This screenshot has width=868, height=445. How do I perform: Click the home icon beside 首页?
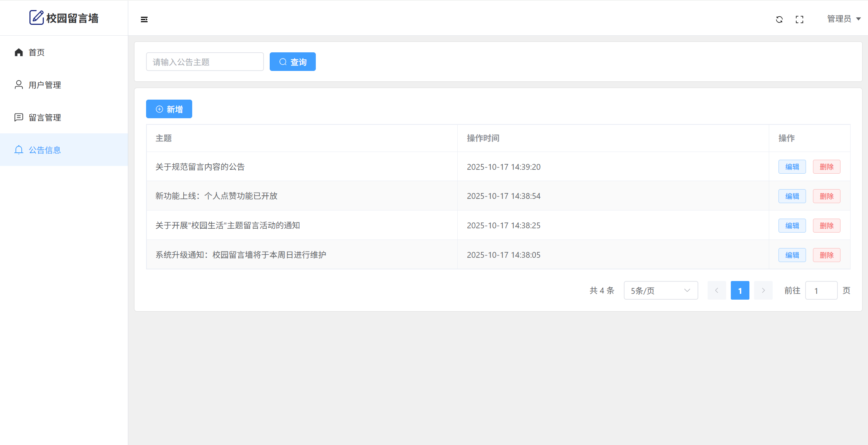[x=19, y=52]
